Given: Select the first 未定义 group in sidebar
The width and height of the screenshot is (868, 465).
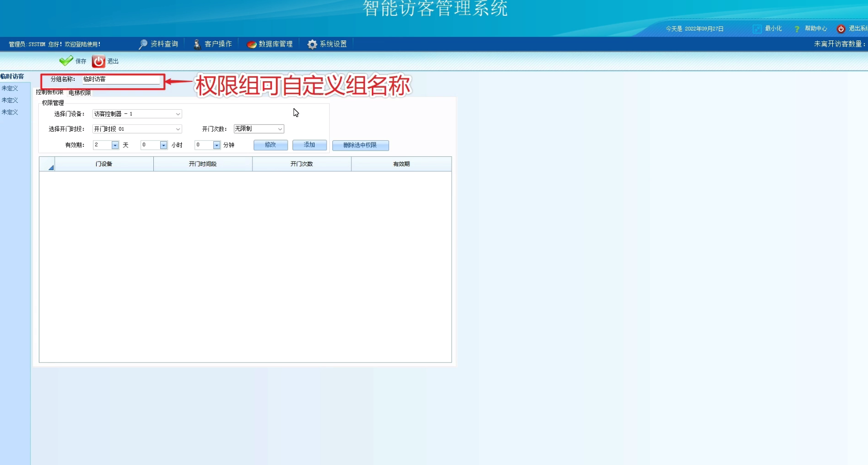Looking at the screenshot, I should [10, 89].
